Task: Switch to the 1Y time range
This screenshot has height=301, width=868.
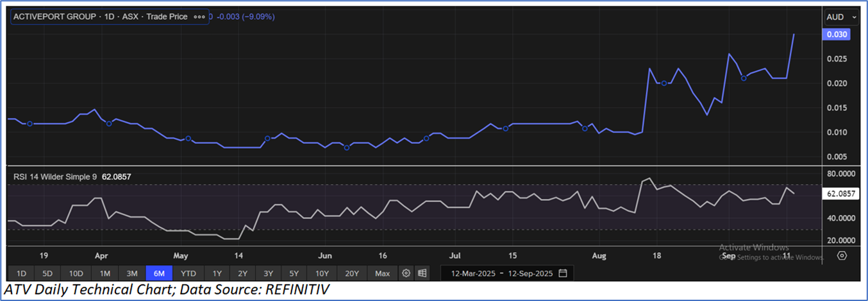Action: point(217,273)
